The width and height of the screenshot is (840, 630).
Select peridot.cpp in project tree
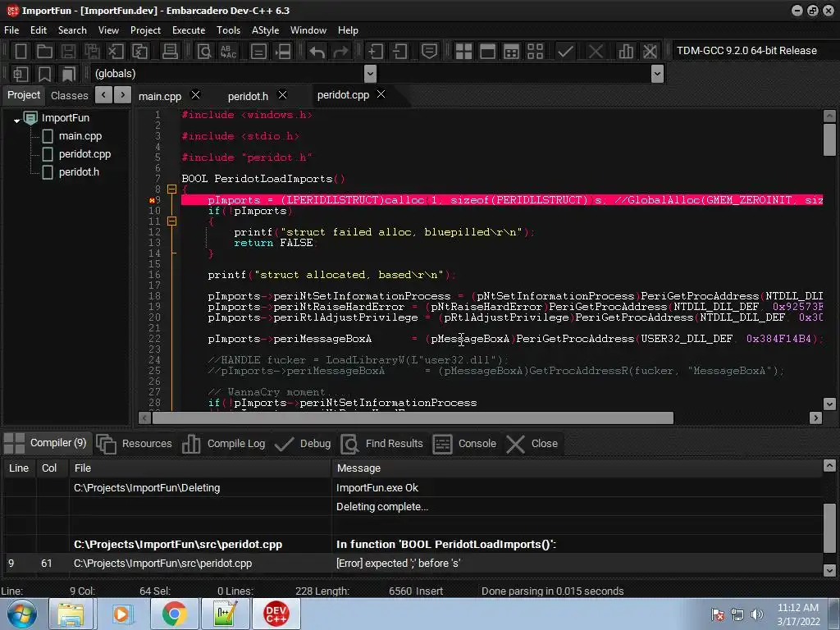[84, 154]
